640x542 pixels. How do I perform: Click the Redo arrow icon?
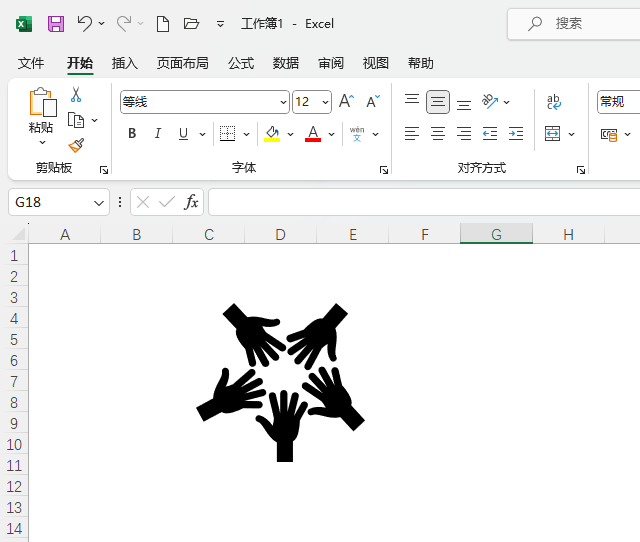point(124,24)
